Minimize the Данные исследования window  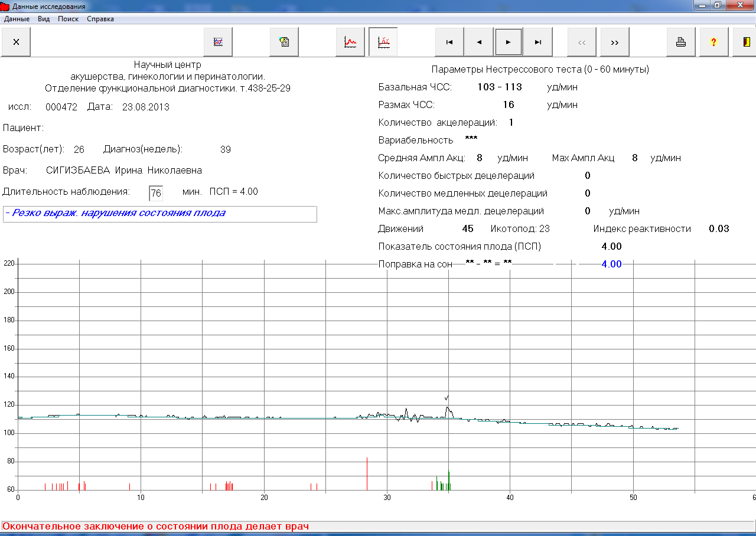click(x=702, y=5)
